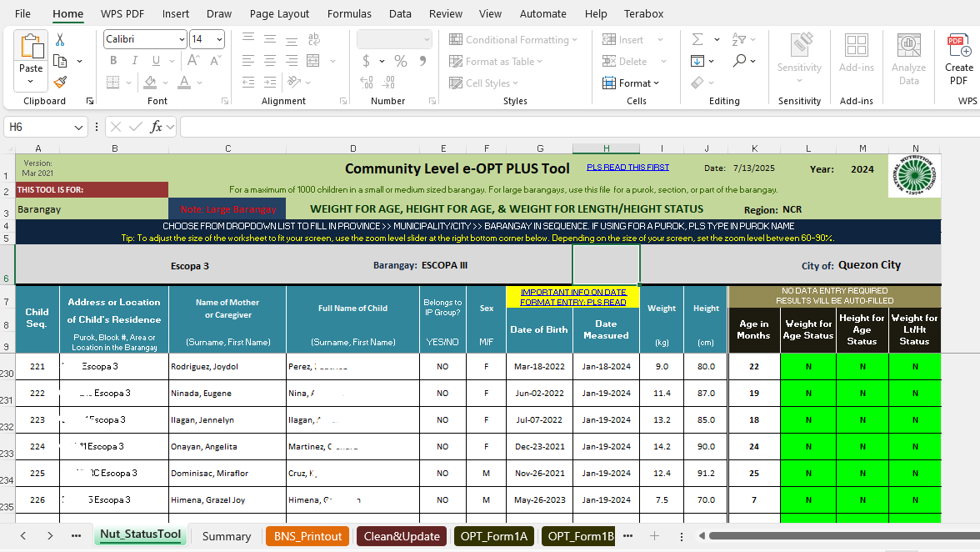Switch to the Formulas tab

(349, 13)
